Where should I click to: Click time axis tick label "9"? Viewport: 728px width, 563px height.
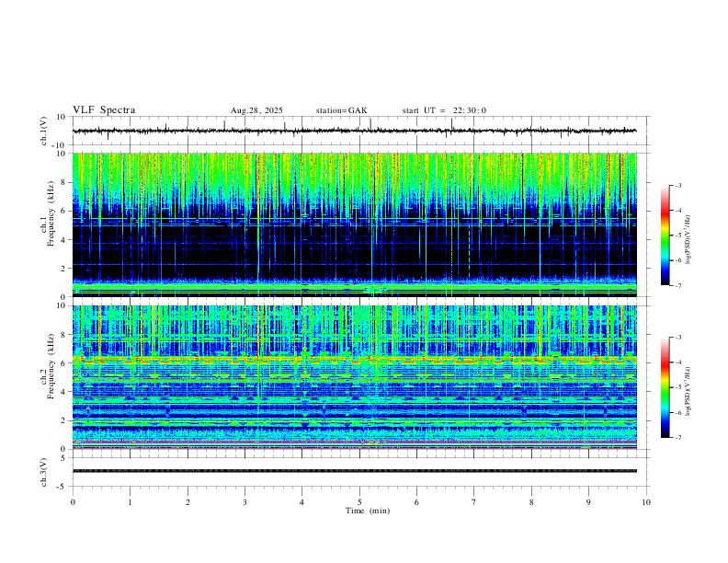pos(588,502)
